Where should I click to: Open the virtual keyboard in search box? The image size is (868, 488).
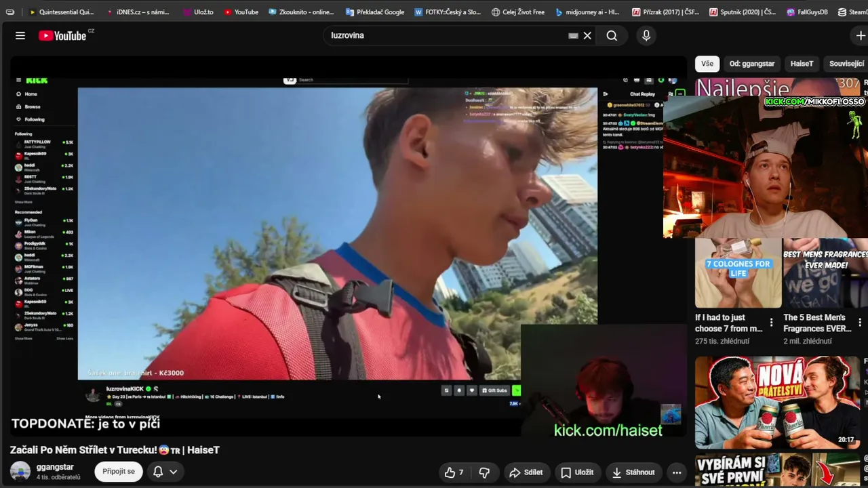pos(573,36)
